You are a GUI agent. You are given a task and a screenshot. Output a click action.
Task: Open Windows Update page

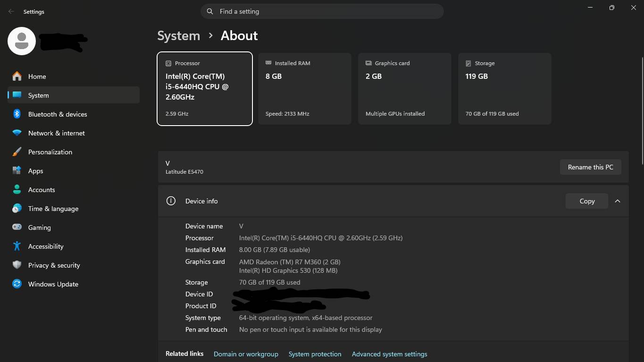pos(74,284)
